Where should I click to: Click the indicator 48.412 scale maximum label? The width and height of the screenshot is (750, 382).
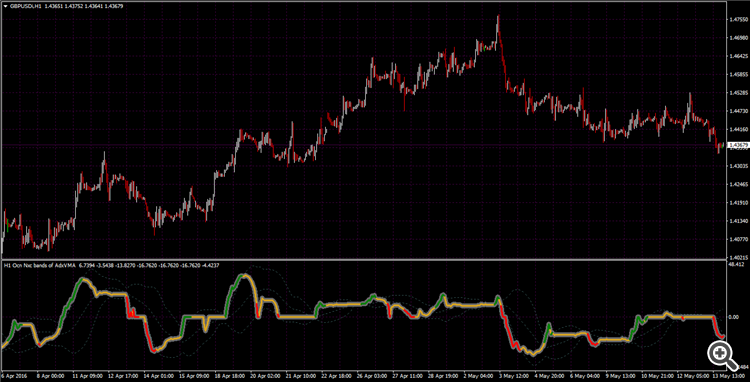738,264
